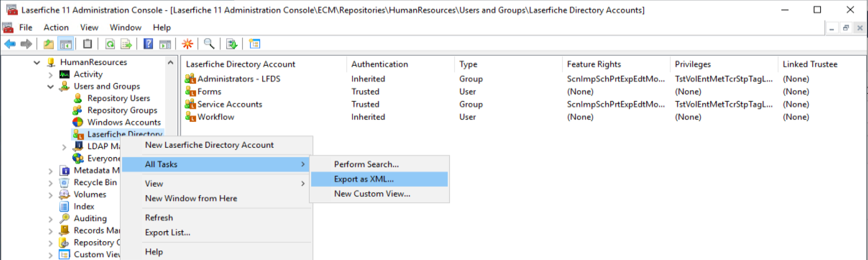Toggle Show/Hide Console Tree toolbar icon
The image size is (868, 260).
point(66,44)
